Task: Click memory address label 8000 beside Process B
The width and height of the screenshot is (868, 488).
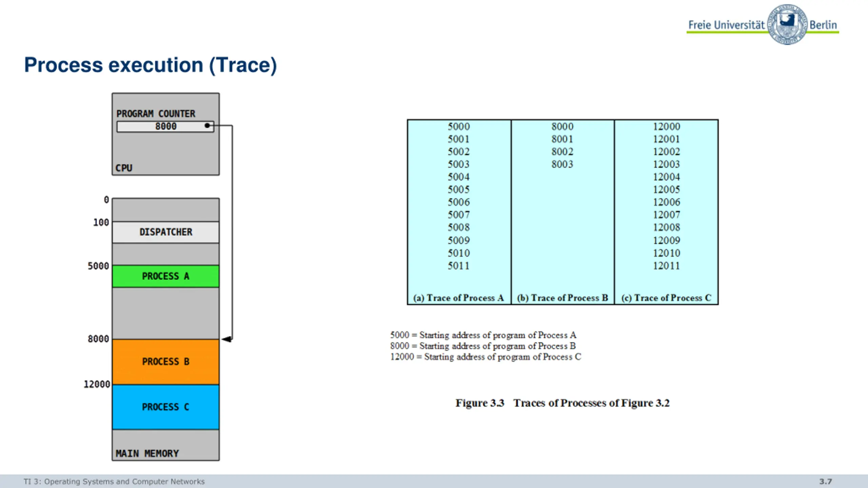Action: 98,339
